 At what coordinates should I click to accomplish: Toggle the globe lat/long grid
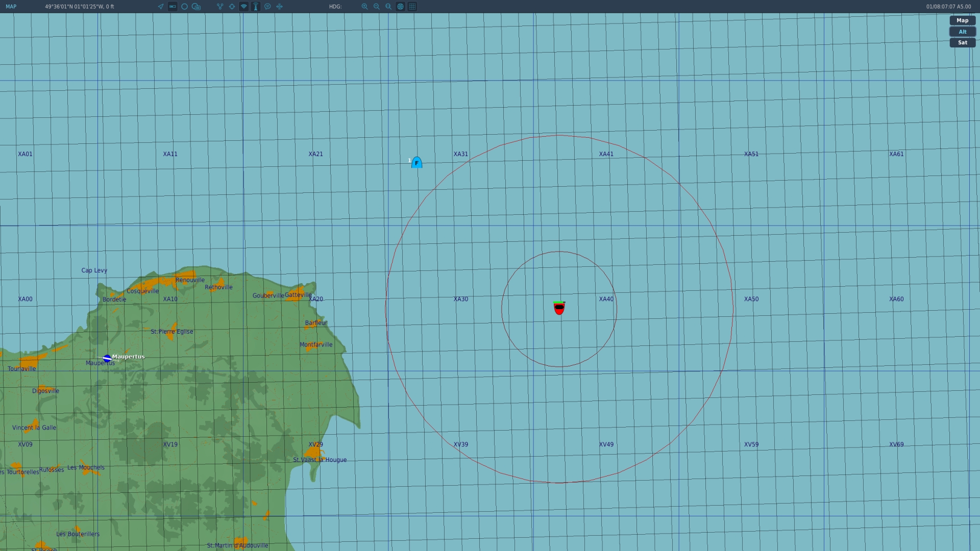pos(401,7)
